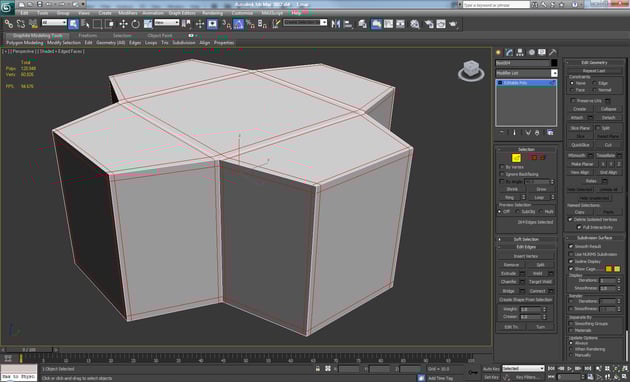Click the Pin Stack icon
This screenshot has width=630, height=382.
point(502,133)
